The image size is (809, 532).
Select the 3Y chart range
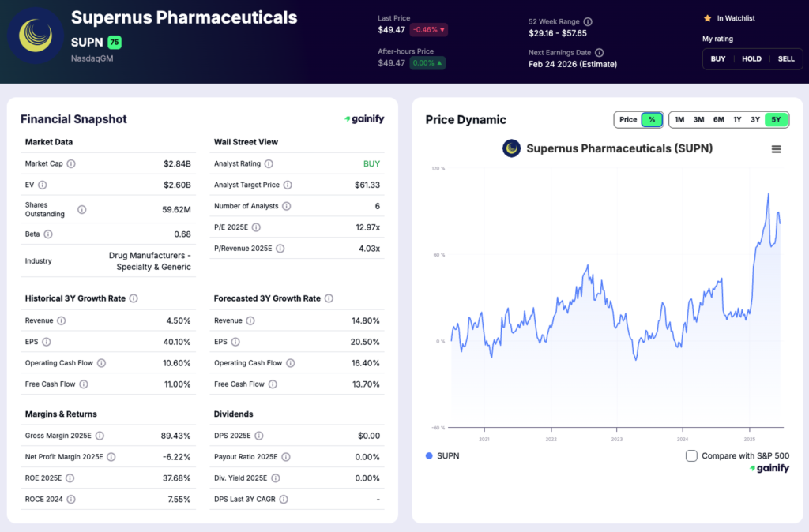pos(755,119)
